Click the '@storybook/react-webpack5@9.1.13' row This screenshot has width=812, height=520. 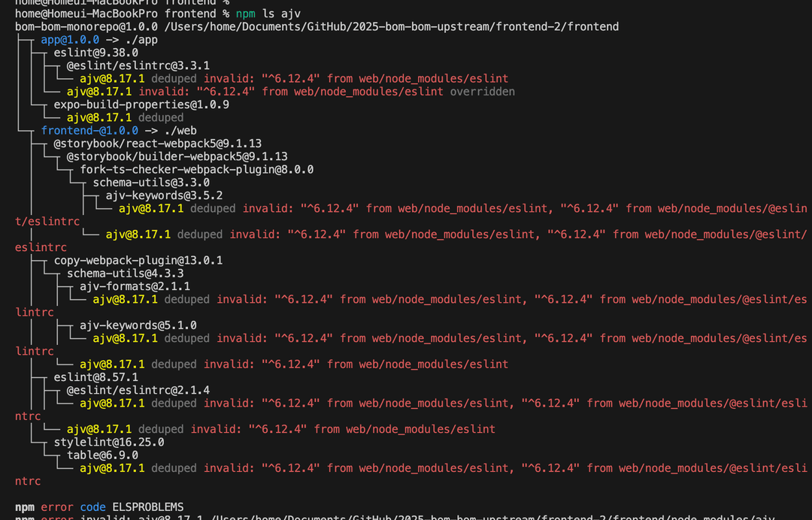point(157,144)
